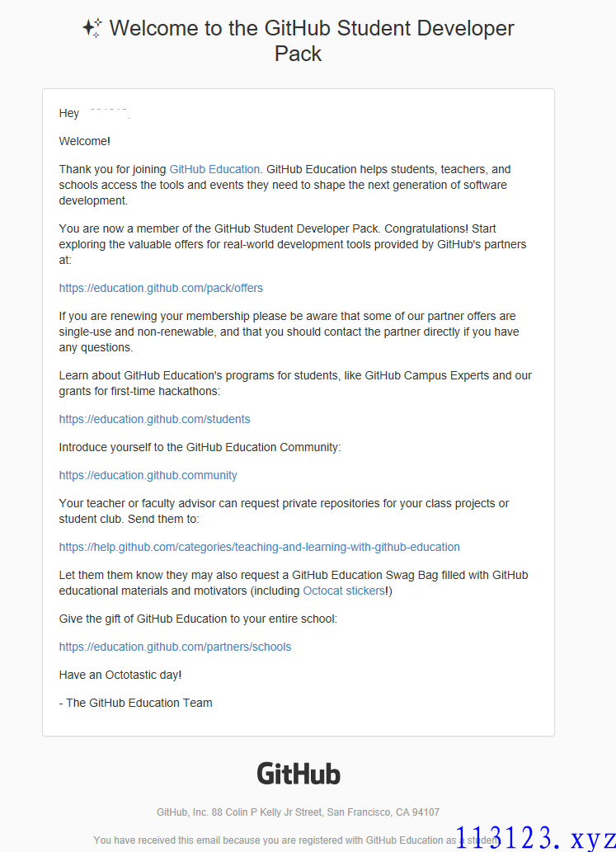Click the Have an Octotastic day! line
616x852 pixels.
point(120,675)
